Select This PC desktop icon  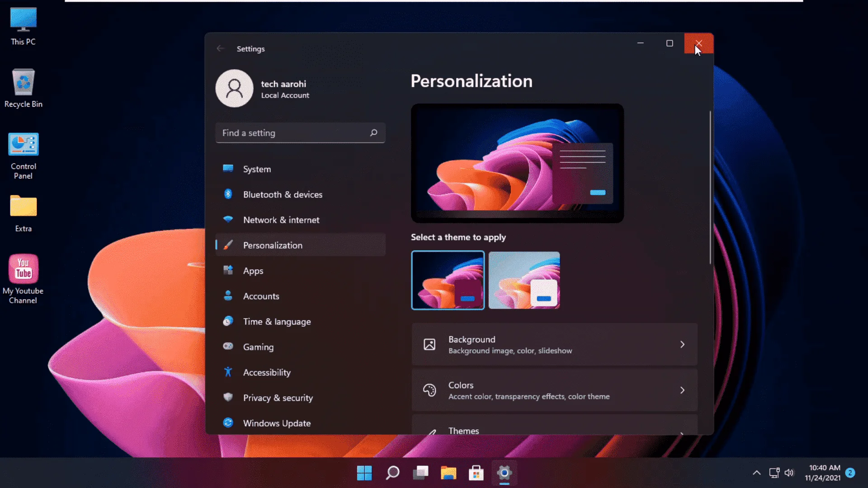[23, 27]
